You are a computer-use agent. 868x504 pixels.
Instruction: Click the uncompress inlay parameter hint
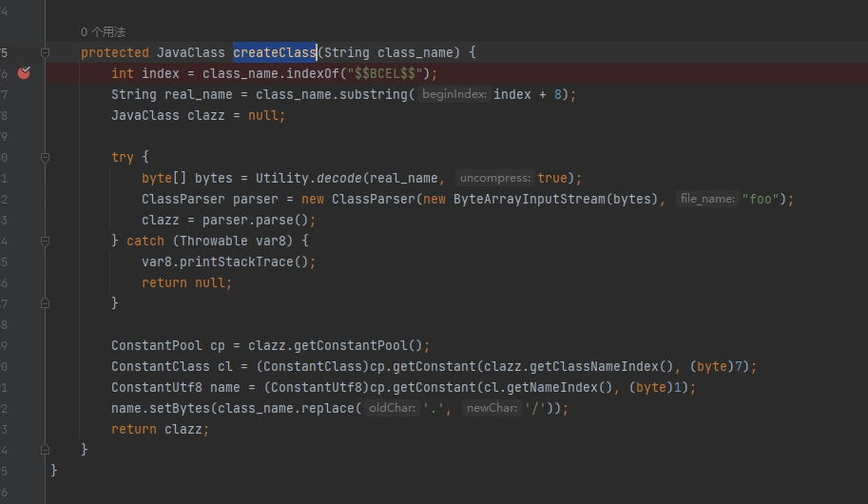[493, 178]
